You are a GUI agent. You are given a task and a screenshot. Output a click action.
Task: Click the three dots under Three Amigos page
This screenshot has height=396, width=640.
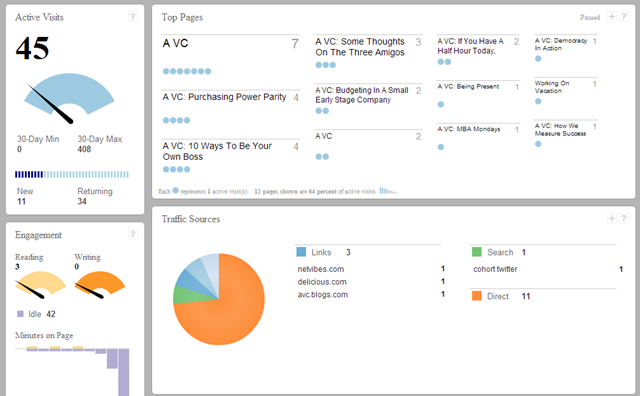[x=326, y=65]
